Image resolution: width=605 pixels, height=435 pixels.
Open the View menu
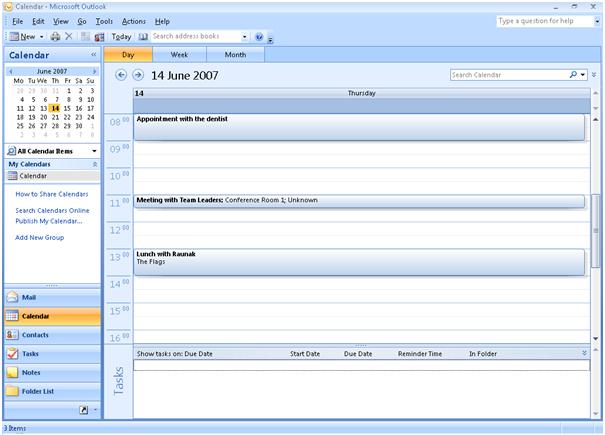pos(61,21)
